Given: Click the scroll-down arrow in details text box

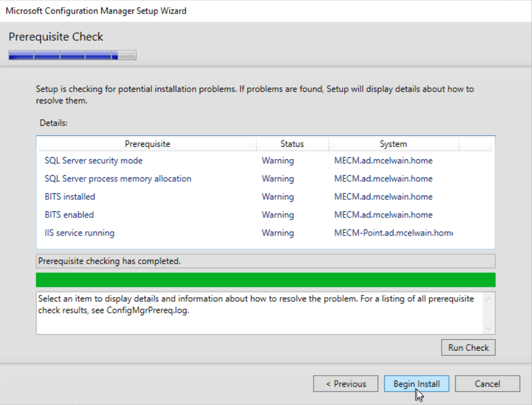Looking at the screenshot, I should (490, 328).
